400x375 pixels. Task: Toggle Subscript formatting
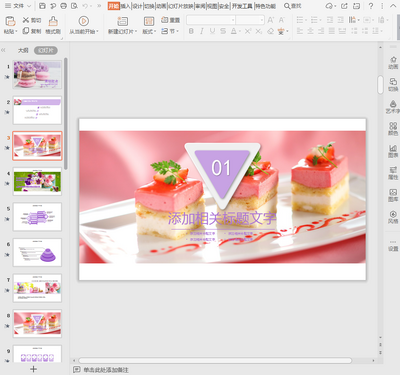[x=259, y=31]
